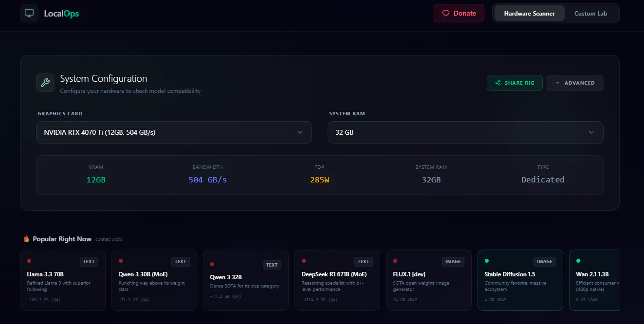The image size is (644, 324).
Task: Open the DeepSeek R1 671B (MoE) card
Action: tap(337, 280)
